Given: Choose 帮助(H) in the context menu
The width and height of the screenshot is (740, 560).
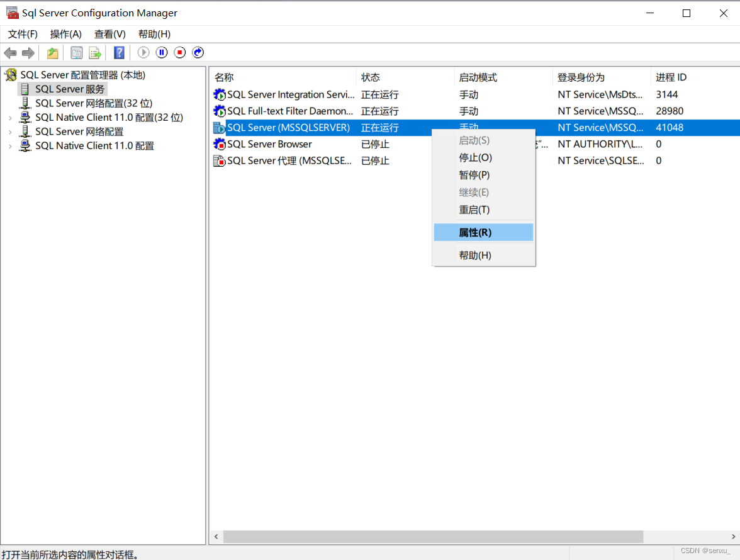Looking at the screenshot, I should tap(484, 255).
